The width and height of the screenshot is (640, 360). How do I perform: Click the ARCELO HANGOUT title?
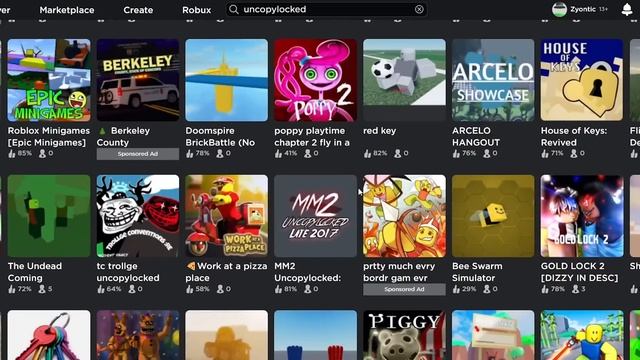[x=476, y=136]
